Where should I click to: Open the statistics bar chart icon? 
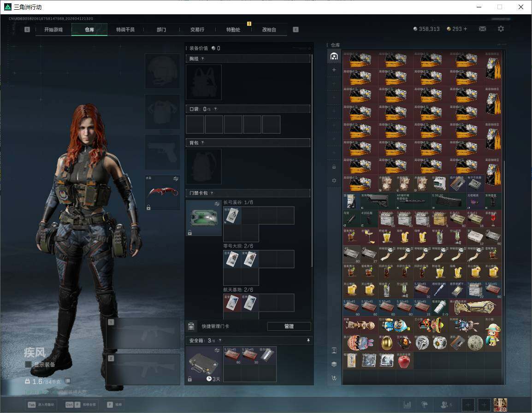[407, 405]
